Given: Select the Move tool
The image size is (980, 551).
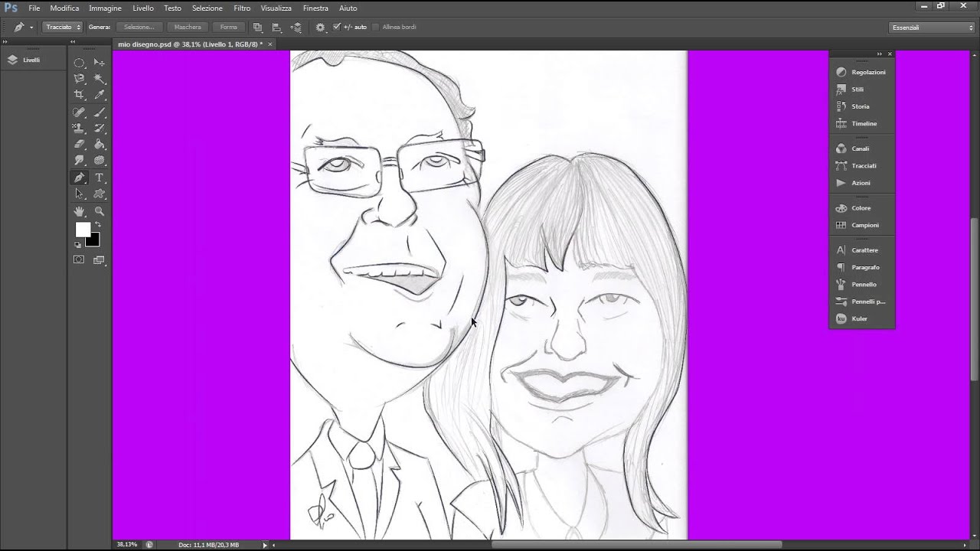Looking at the screenshot, I should pyautogui.click(x=99, y=62).
